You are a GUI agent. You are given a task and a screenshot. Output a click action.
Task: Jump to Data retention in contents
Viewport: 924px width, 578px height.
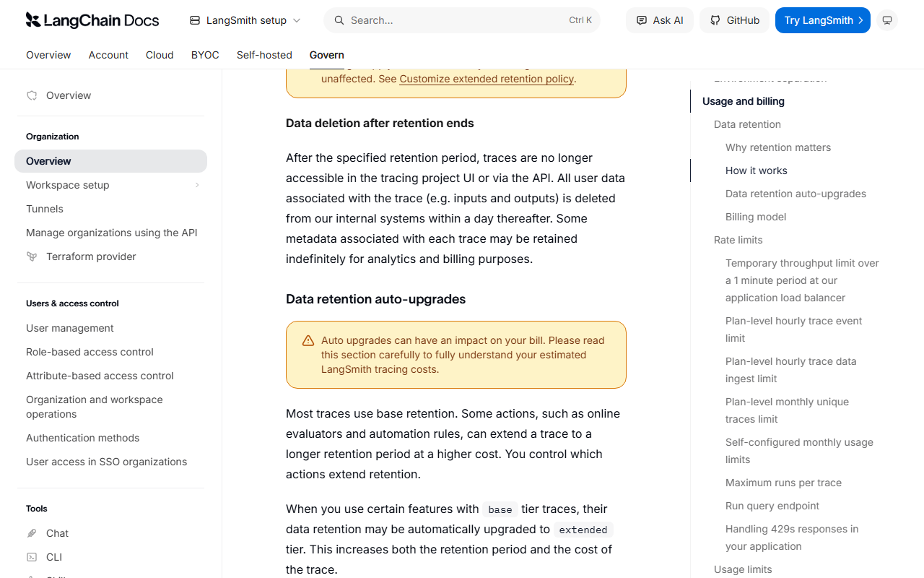pyautogui.click(x=747, y=124)
